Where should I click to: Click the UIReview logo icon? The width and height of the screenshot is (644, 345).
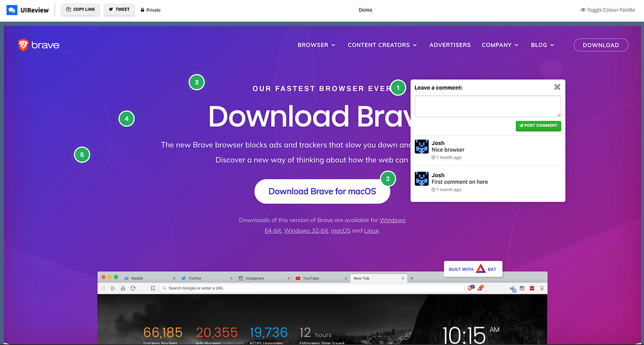tap(12, 10)
